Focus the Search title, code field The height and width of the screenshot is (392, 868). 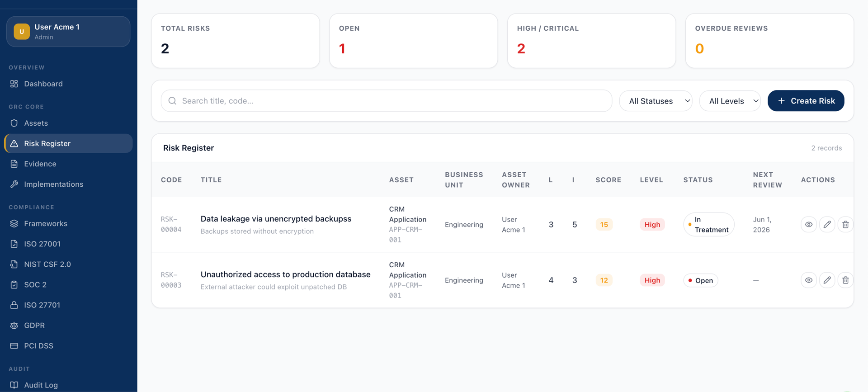tap(393, 101)
